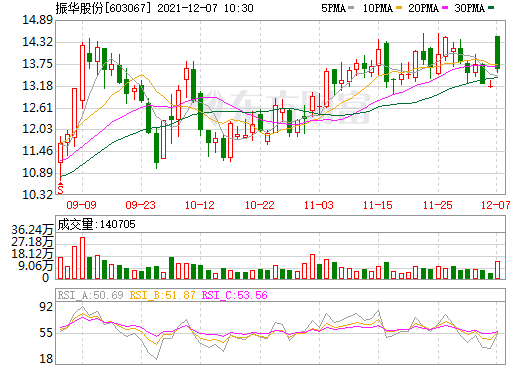Select the 11-03 date label
Image resolution: width=520 pixels, height=365 pixels.
tap(319, 205)
